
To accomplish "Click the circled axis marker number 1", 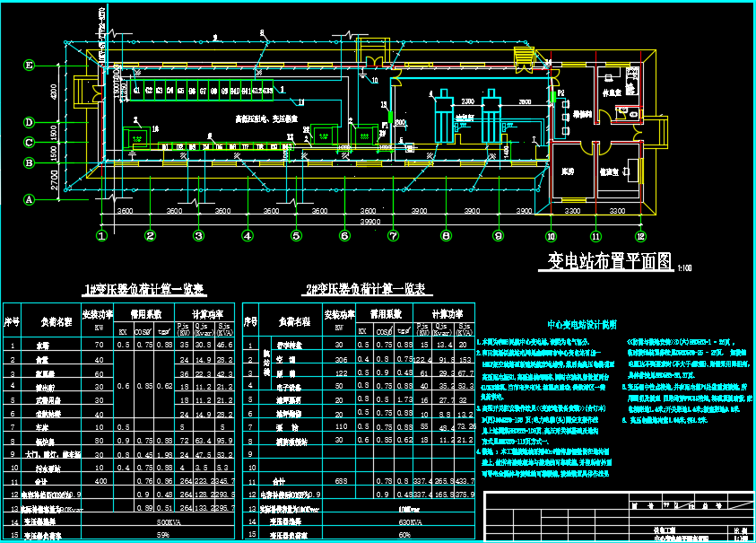I will [x=101, y=236].
